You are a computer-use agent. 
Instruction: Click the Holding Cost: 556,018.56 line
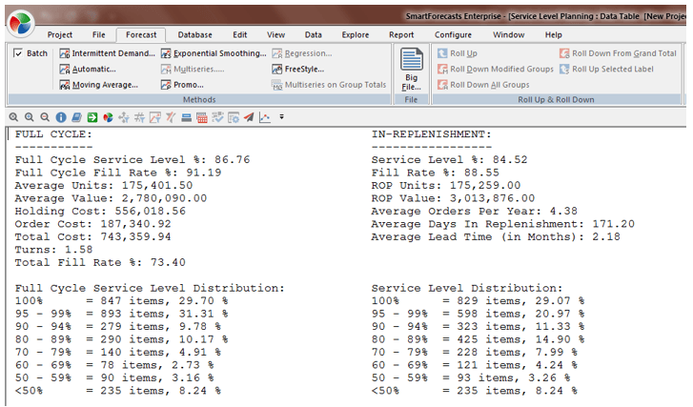coord(100,211)
